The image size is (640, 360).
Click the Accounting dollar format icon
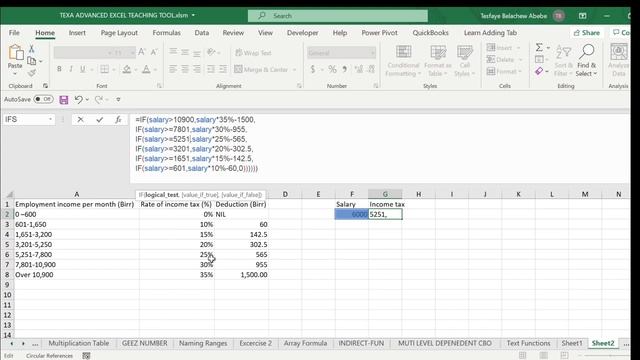[x=313, y=69]
